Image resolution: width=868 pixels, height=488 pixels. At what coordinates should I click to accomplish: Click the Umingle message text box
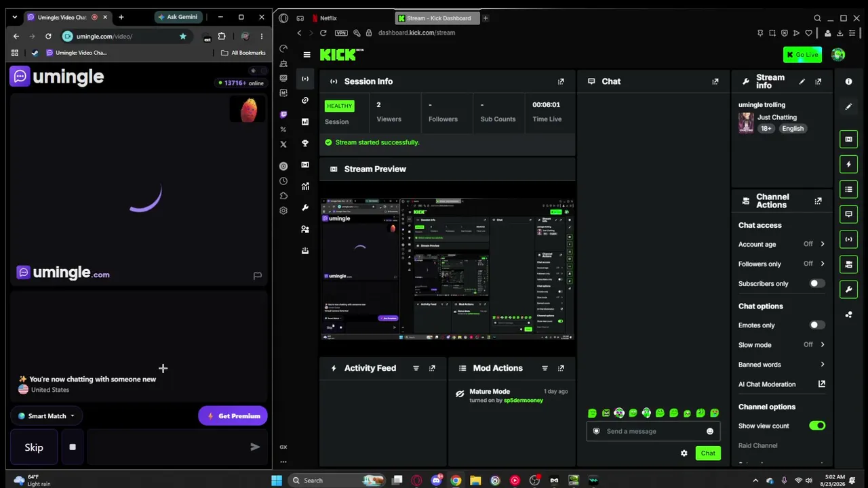click(x=165, y=447)
